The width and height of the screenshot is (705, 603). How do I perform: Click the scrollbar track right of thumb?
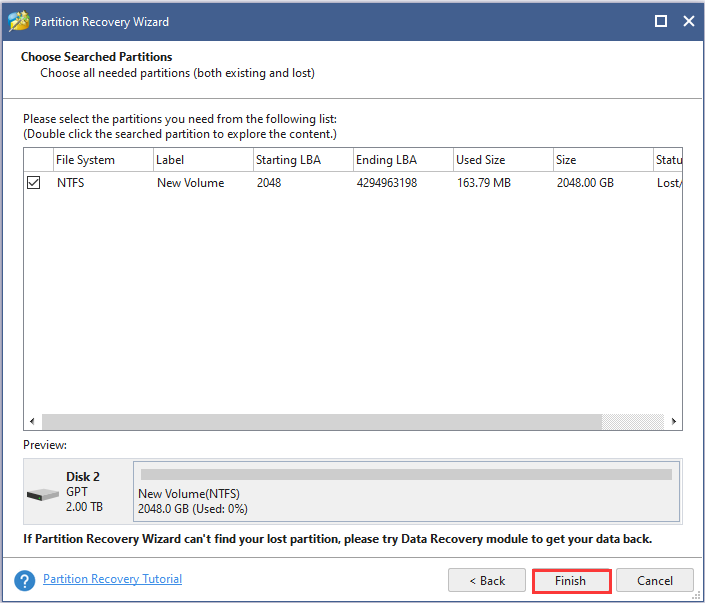point(633,421)
